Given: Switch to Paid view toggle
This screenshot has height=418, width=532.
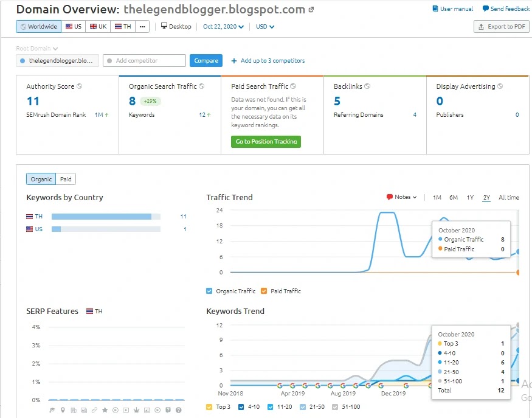Looking at the screenshot, I should click(x=66, y=179).
